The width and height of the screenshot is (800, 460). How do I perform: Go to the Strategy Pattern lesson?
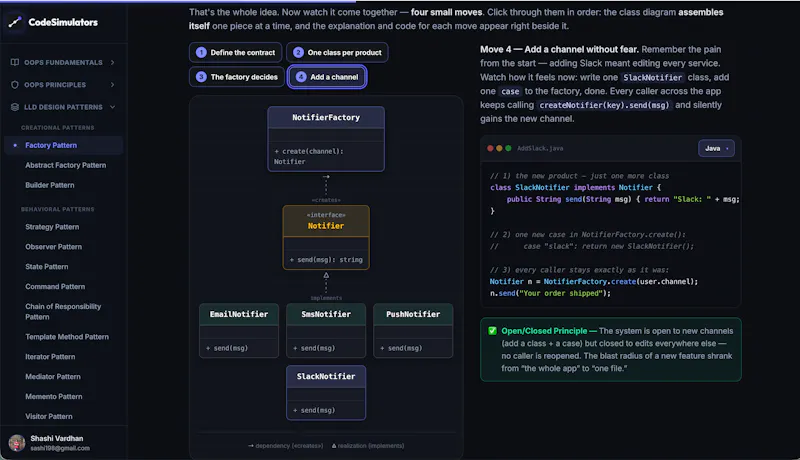52,227
